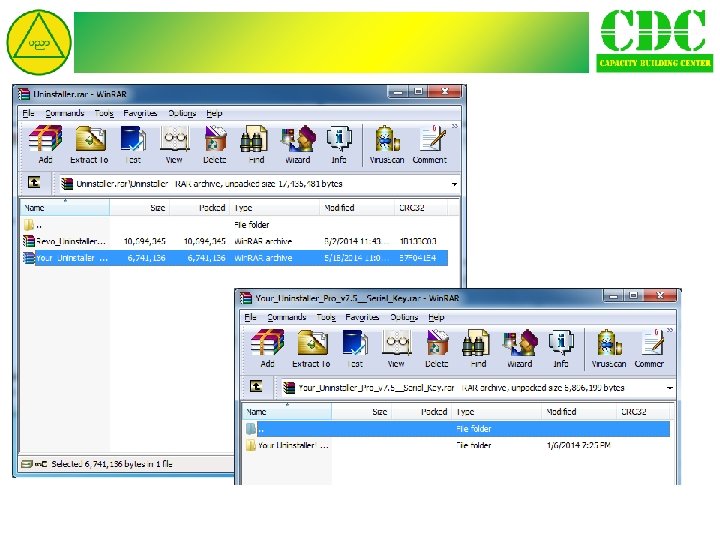This screenshot has height=540, width=720.
Task: Open Help menu in Your_Uninstaller_Pro window
Action: (x=437, y=317)
